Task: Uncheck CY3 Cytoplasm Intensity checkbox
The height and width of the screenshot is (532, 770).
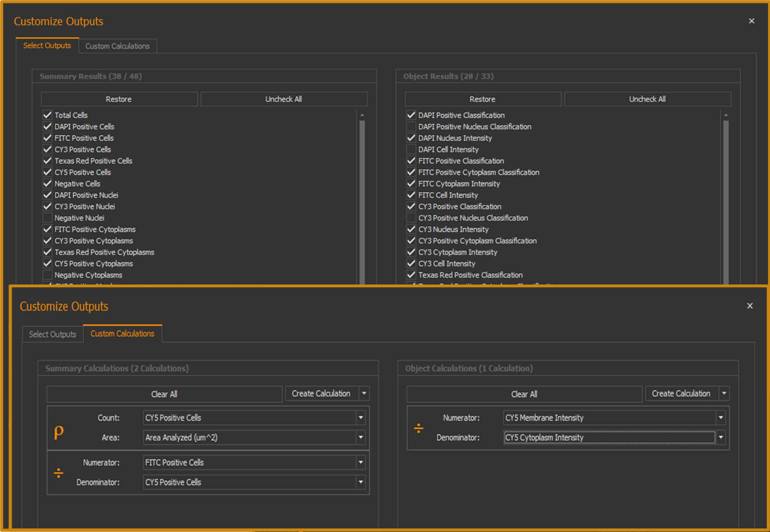Action: point(411,252)
